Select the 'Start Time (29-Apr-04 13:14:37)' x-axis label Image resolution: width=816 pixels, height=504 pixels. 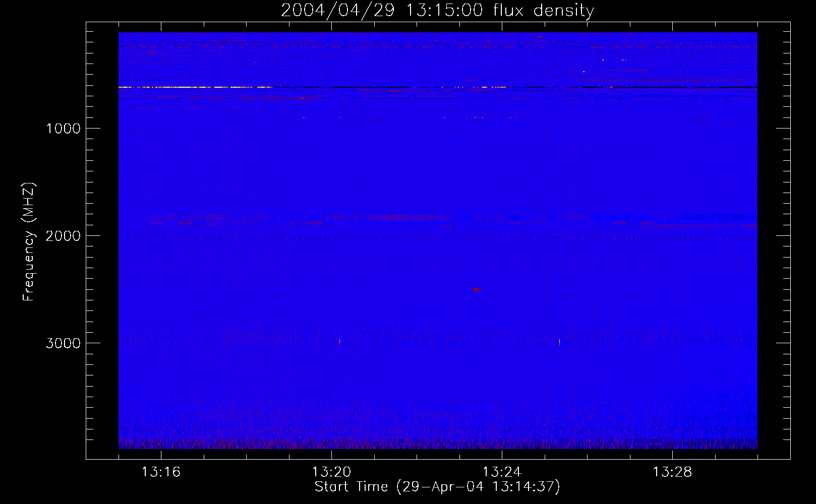(437, 487)
